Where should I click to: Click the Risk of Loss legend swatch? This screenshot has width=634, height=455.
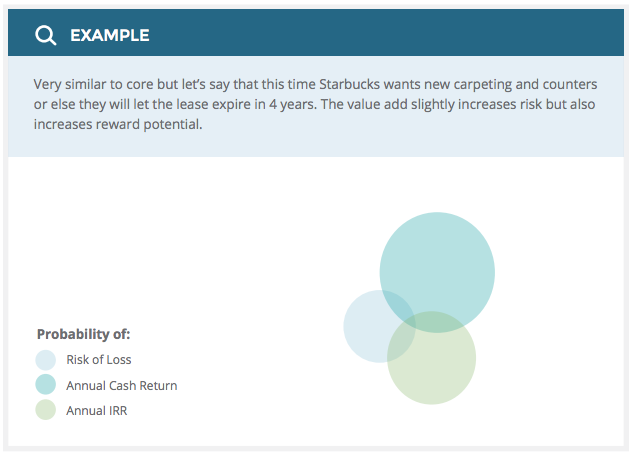click(45, 360)
